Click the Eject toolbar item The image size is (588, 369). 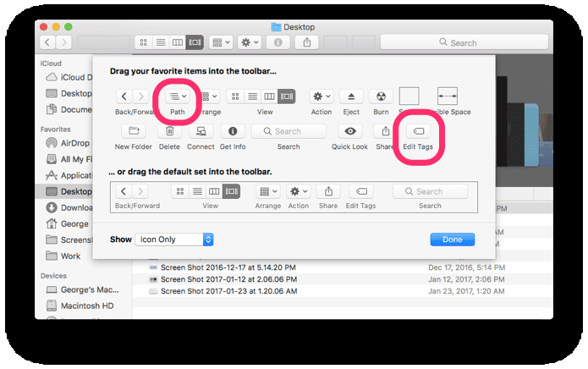coord(351,96)
